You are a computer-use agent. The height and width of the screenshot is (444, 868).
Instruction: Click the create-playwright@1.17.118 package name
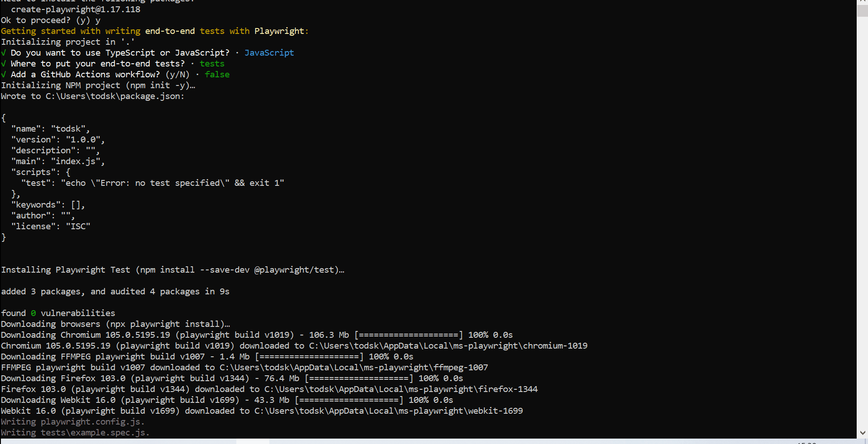click(x=75, y=9)
